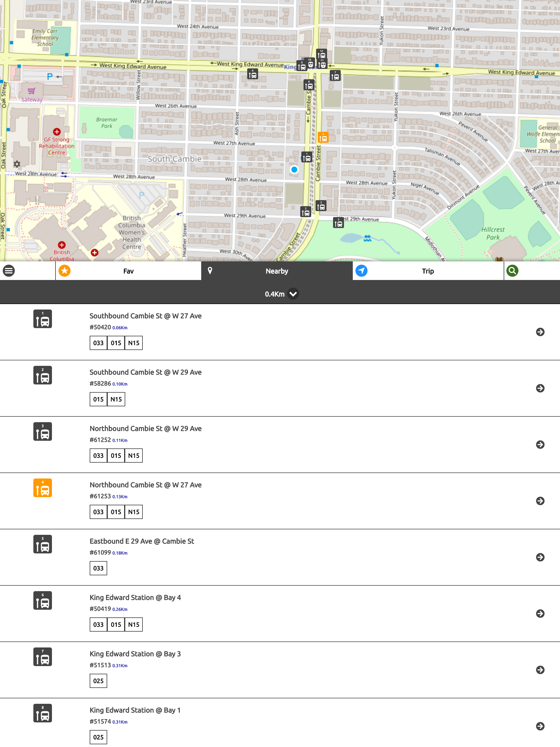Screen dimensions: 560x747
Task: Open arrow for Northbound Cambie St @ W 27 Ave
Action: coord(540,501)
